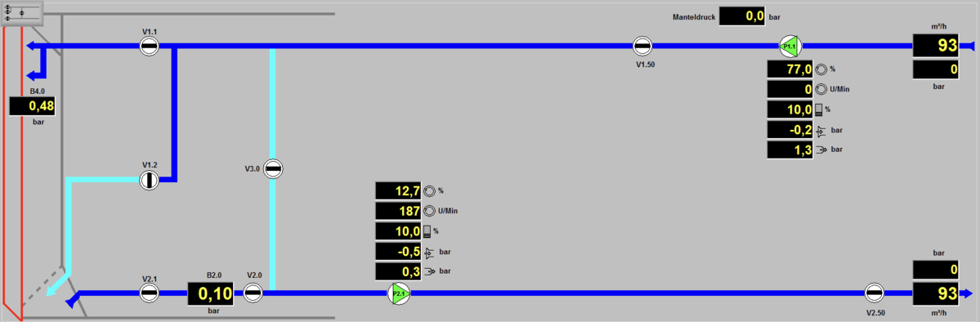Click the upper 93 m³/h flow display
The width and height of the screenshot is (980, 322).
point(937,46)
